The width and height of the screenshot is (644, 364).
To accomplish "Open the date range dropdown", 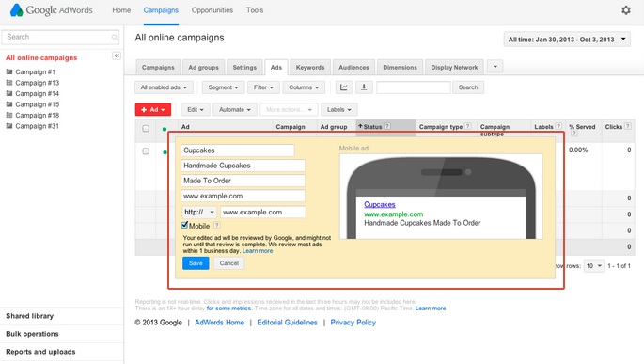I will coord(567,40).
